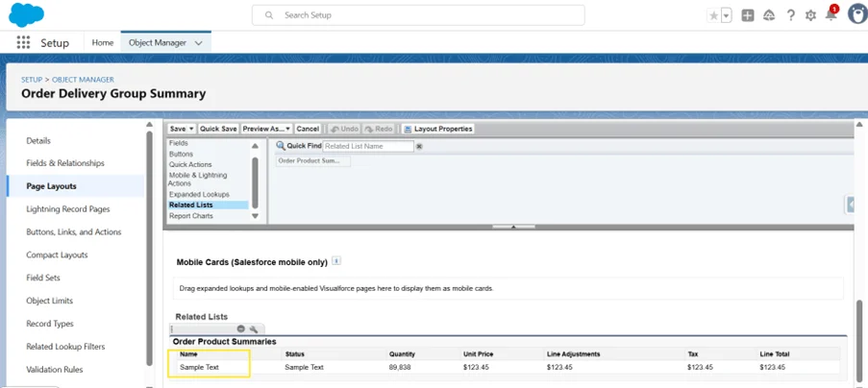Click the Quick Save button
The image size is (868, 388).
click(x=218, y=129)
